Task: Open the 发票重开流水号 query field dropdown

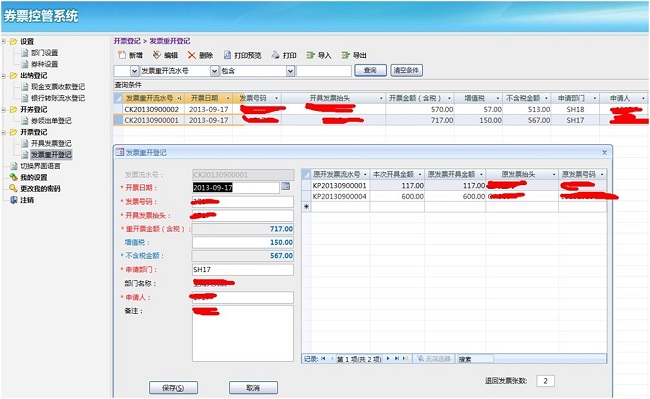Action: click(214, 71)
